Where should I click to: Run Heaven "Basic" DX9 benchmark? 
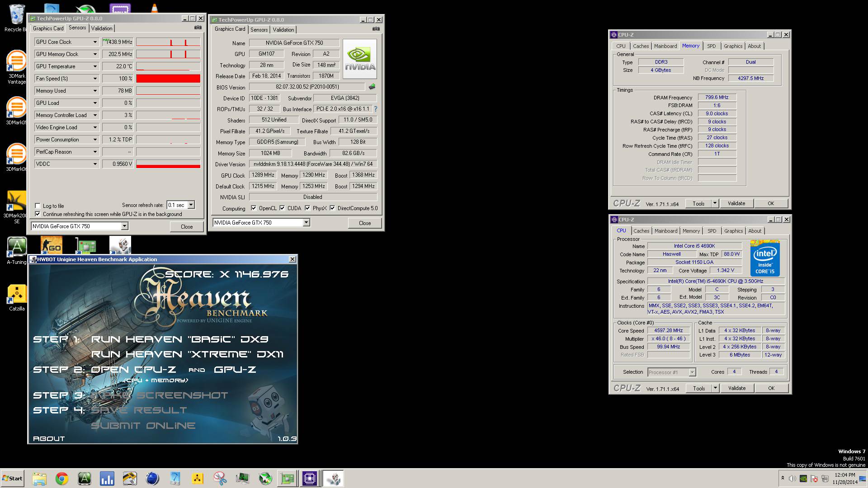pyautogui.click(x=179, y=339)
